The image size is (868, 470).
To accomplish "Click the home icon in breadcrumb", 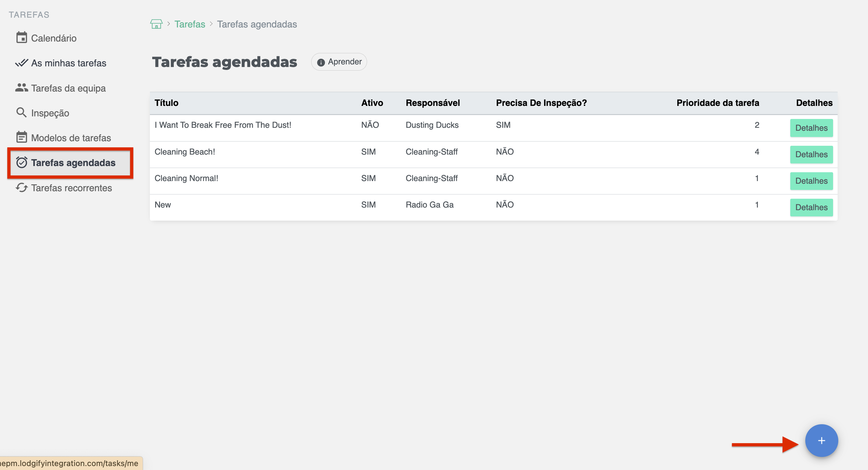I will point(156,24).
